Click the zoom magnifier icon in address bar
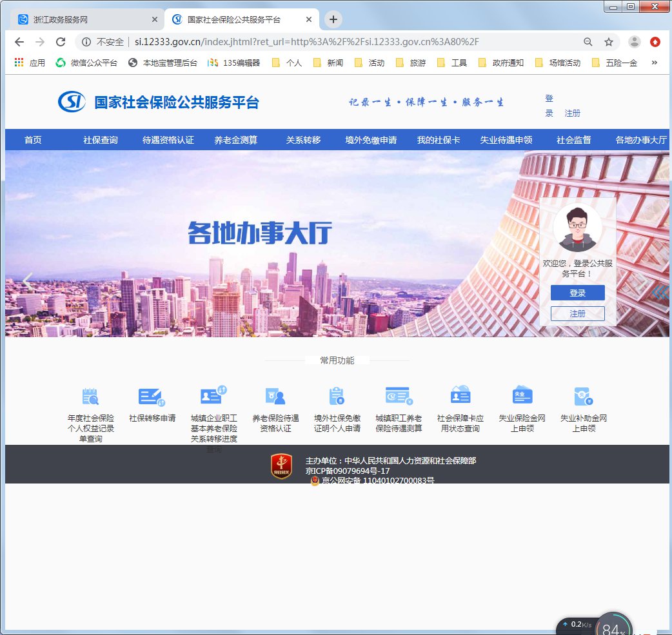Image resolution: width=672 pixels, height=635 pixels. tap(588, 42)
